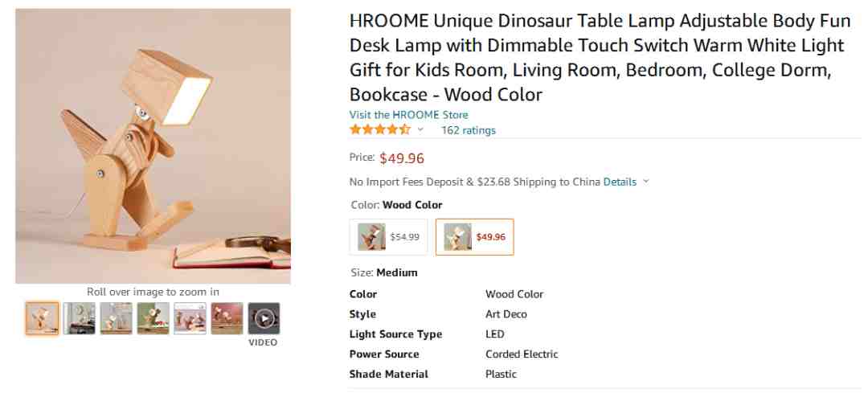Click the main dinosaur lamp product image
The width and height of the screenshot is (868, 397).
pyautogui.click(x=153, y=146)
